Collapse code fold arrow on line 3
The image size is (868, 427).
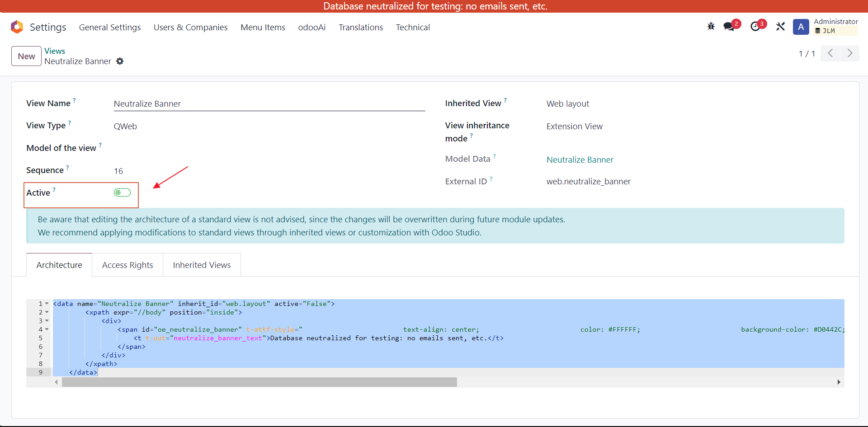pos(47,321)
